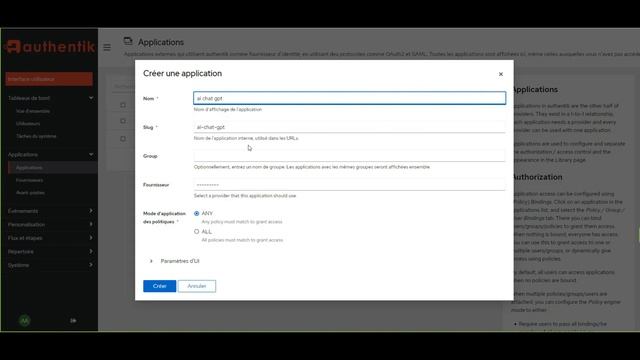Click the logout icon in the sidebar footer

pyautogui.click(x=73, y=321)
